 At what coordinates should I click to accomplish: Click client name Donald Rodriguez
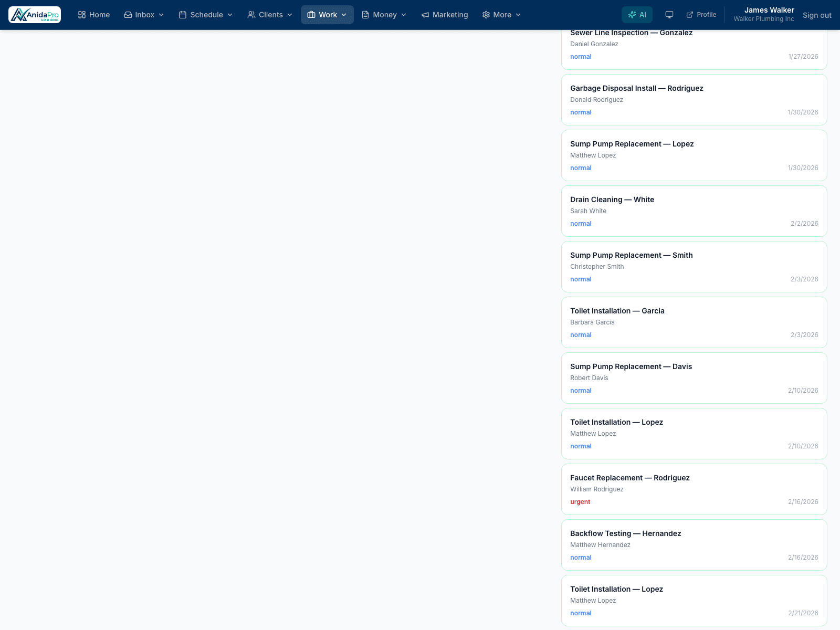[x=597, y=100]
